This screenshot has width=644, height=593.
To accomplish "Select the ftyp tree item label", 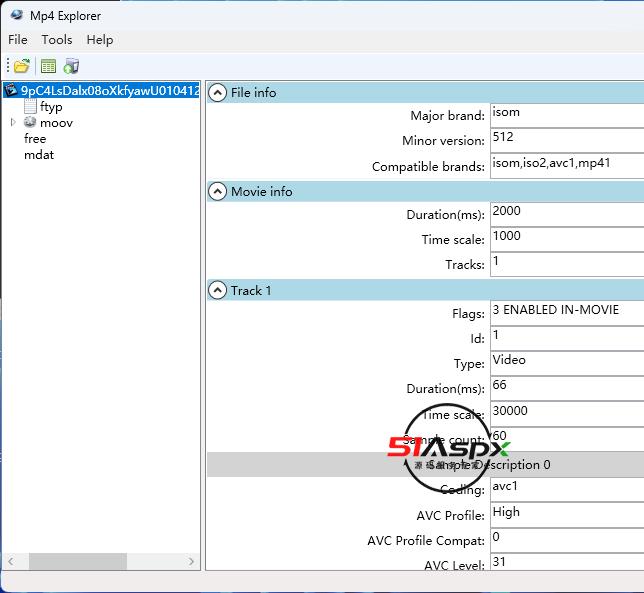I will pyautogui.click(x=51, y=107).
